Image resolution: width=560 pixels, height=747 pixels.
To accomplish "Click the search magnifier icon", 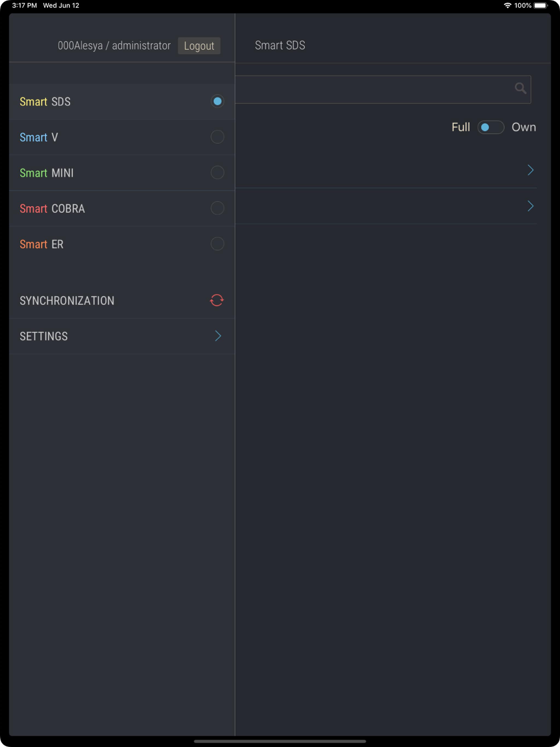I will pos(520,88).
